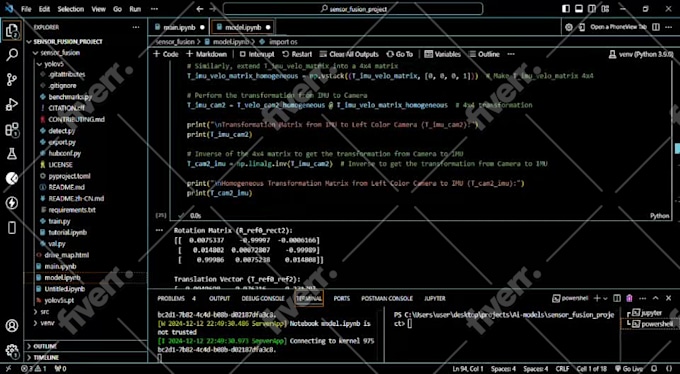Collapse the yolov5 folder
Image resolution: width=680 pixels, height=374 pixels.
(55, 64)
